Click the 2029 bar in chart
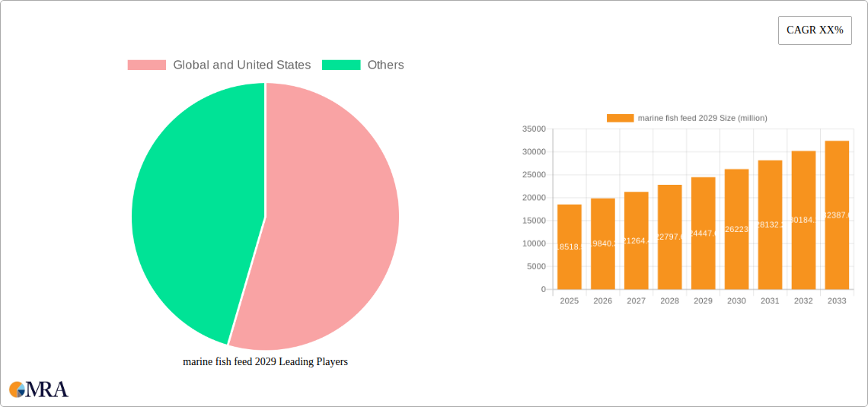 (703, 234)
